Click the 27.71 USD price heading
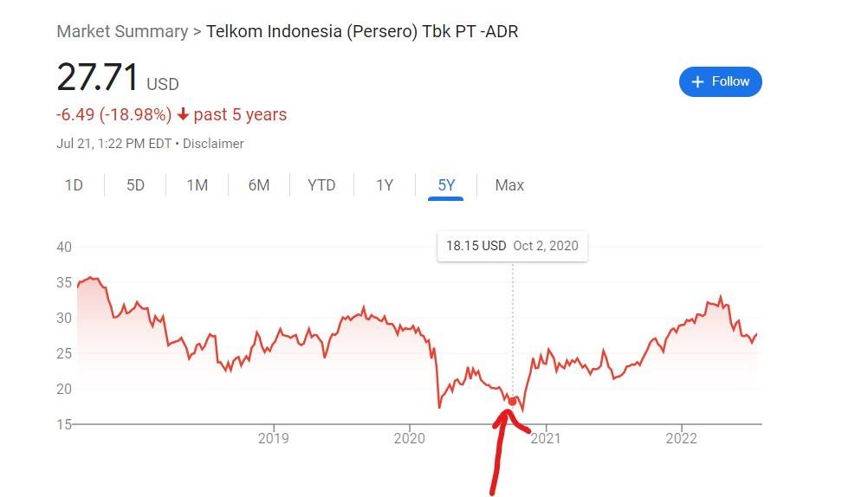 coord(117,77)
